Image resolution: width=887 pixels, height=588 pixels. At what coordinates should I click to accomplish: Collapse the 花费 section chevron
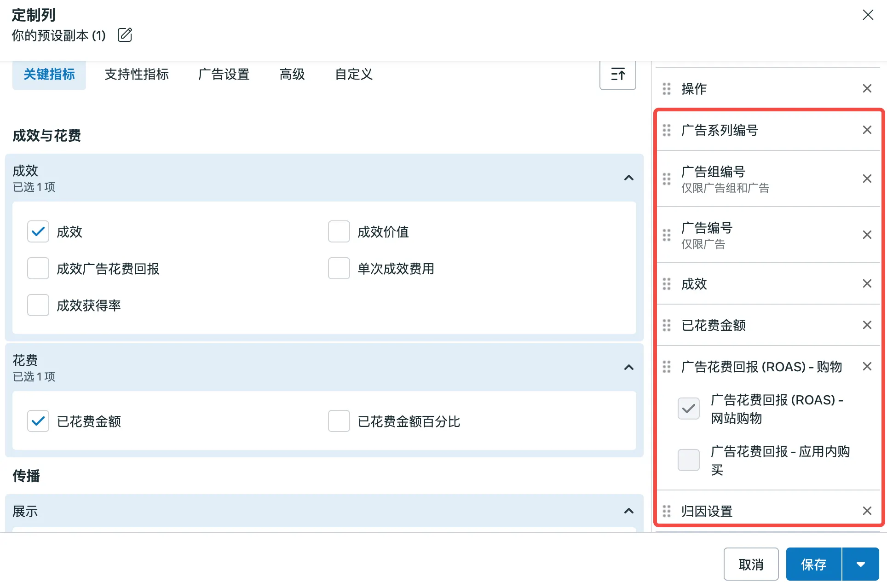point(628,367)
